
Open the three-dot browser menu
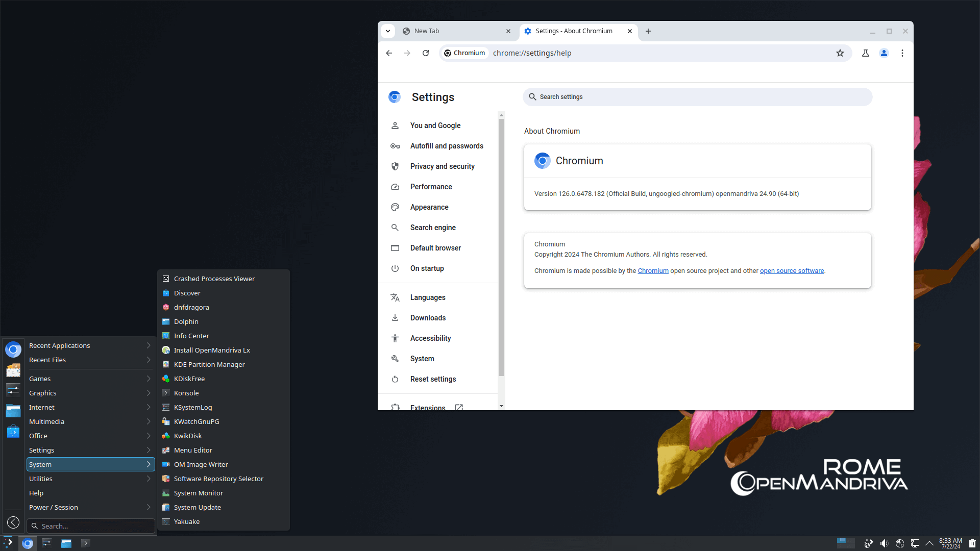point(902,53)
